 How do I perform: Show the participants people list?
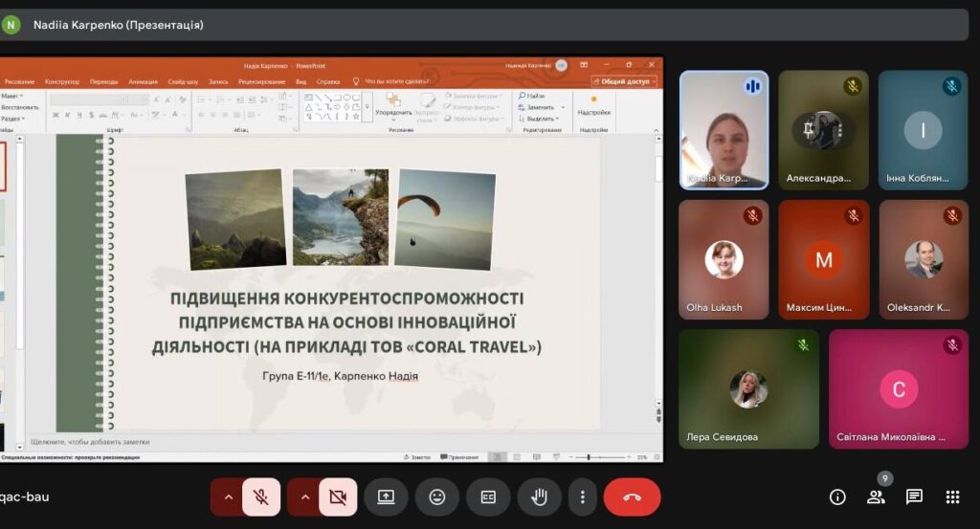[876, 497]
